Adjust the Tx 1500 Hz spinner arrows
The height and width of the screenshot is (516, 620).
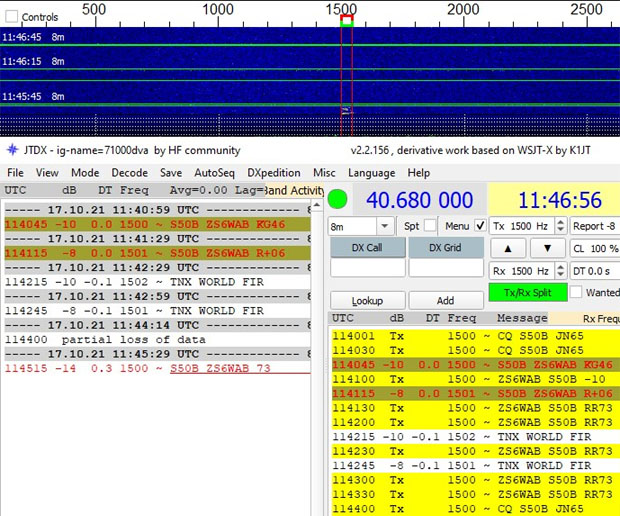[x=560, y=226]
